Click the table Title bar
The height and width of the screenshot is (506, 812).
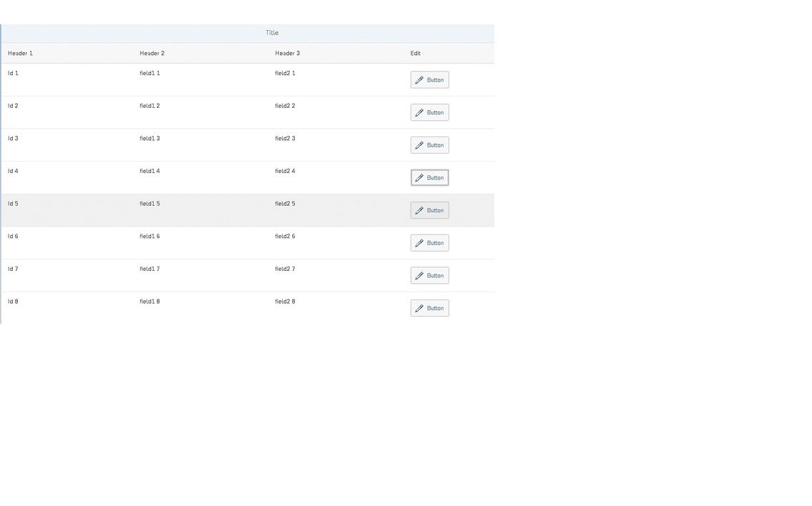pos(272,32)
